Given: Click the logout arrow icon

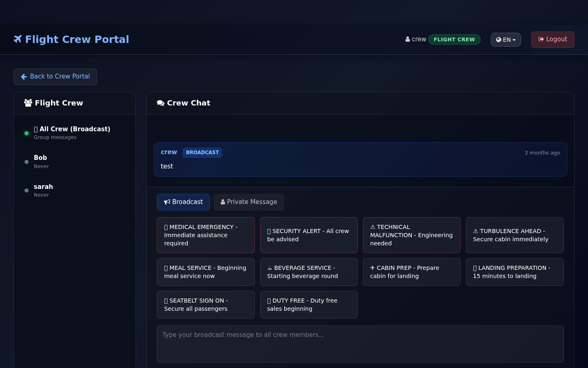Looking at the screenshot, I should point(541,39).
